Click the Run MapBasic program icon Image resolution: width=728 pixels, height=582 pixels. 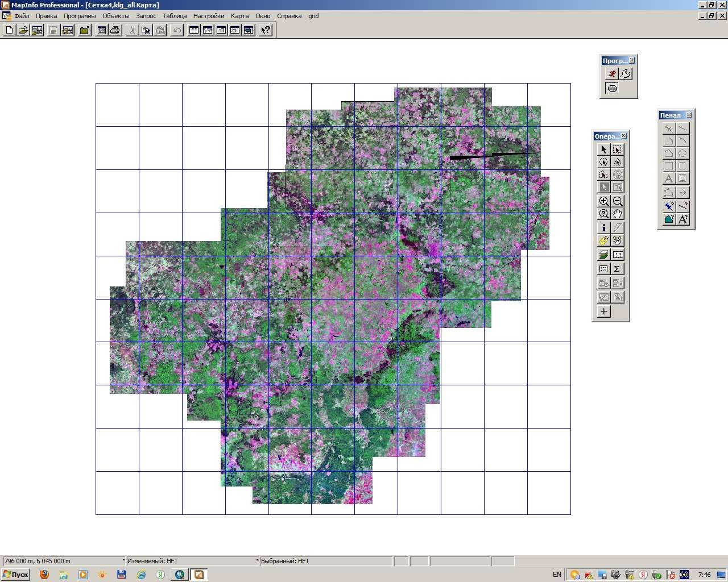611,74
